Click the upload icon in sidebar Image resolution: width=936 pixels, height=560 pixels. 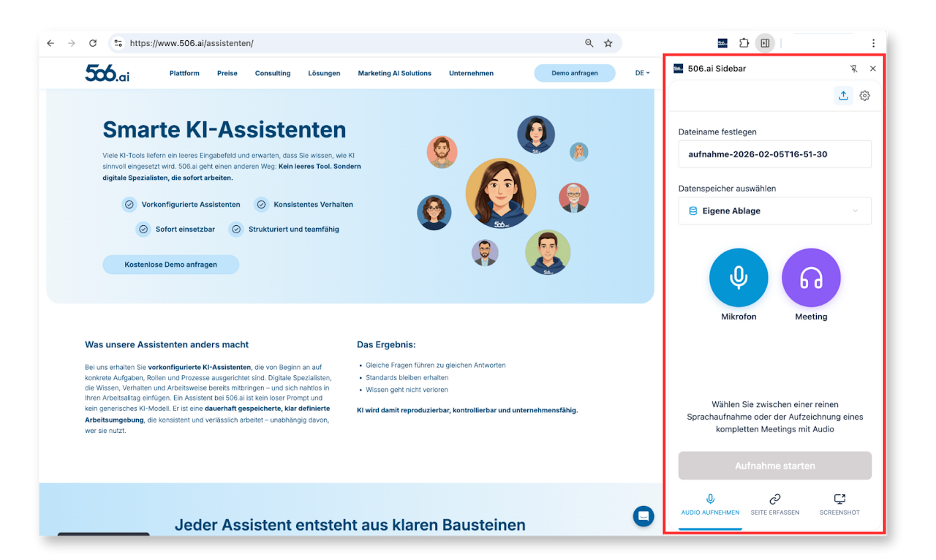pyautogui.click(x=843, y=95)
